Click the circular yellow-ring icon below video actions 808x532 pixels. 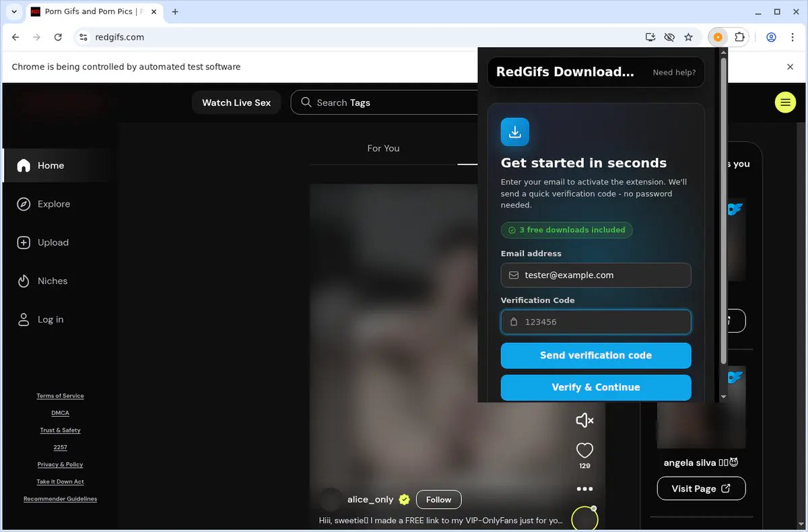coord(584,519)
